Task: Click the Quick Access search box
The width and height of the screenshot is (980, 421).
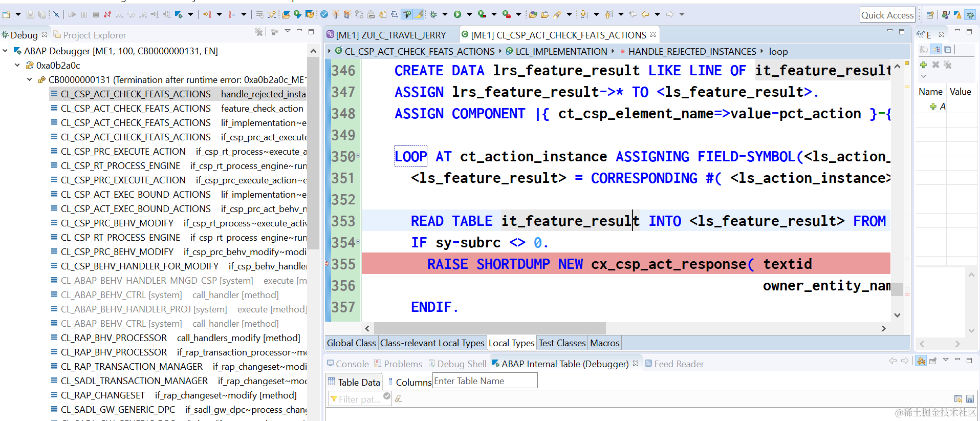Action: pyautogui.click(x=887, y=15)
